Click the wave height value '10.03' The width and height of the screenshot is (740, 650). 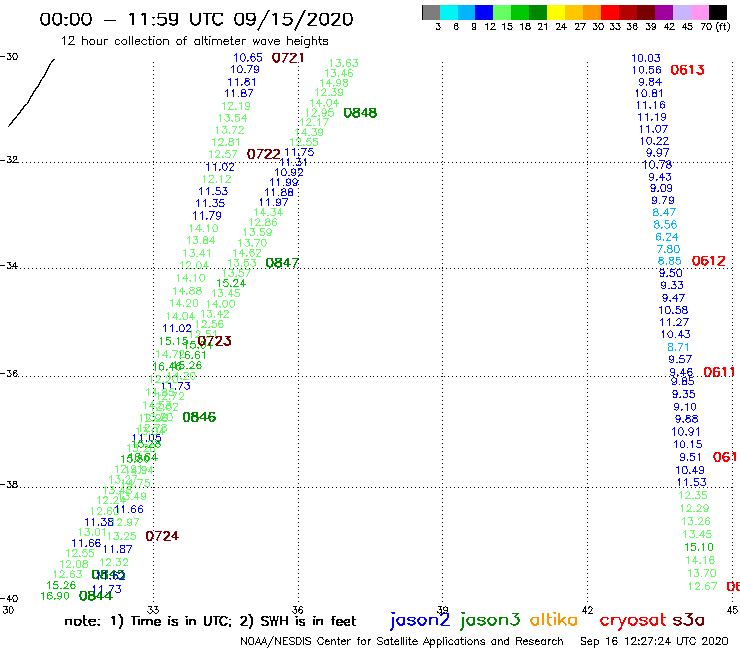tap(646, 58)
